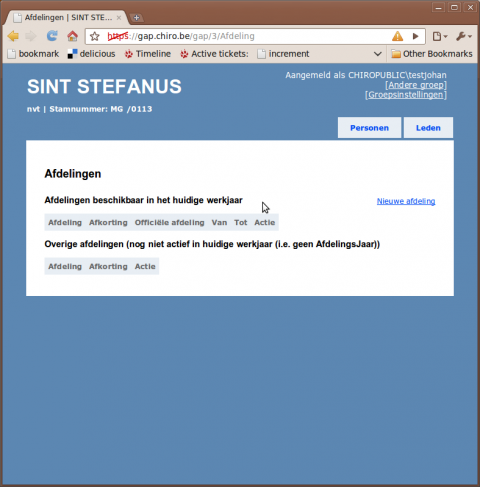Click the Nieuwe afdeling link
This screenshot has height=487, width=480.
[406, 201]
